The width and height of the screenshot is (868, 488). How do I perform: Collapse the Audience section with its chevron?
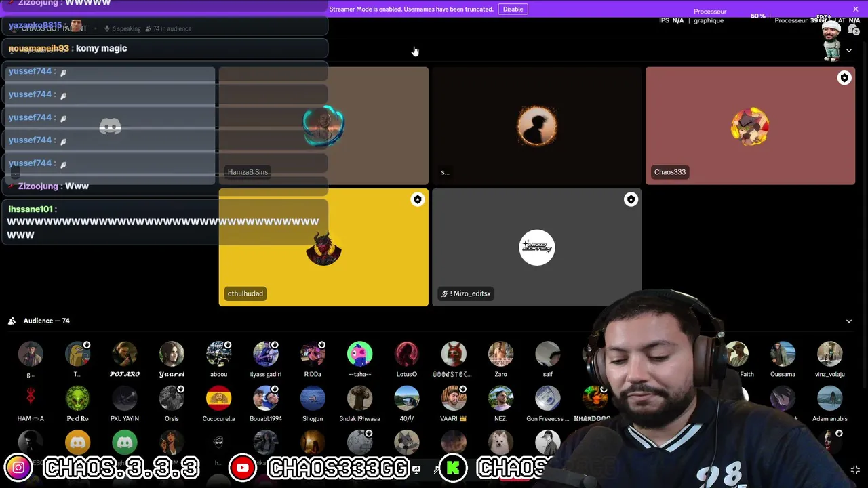(848, 321)
